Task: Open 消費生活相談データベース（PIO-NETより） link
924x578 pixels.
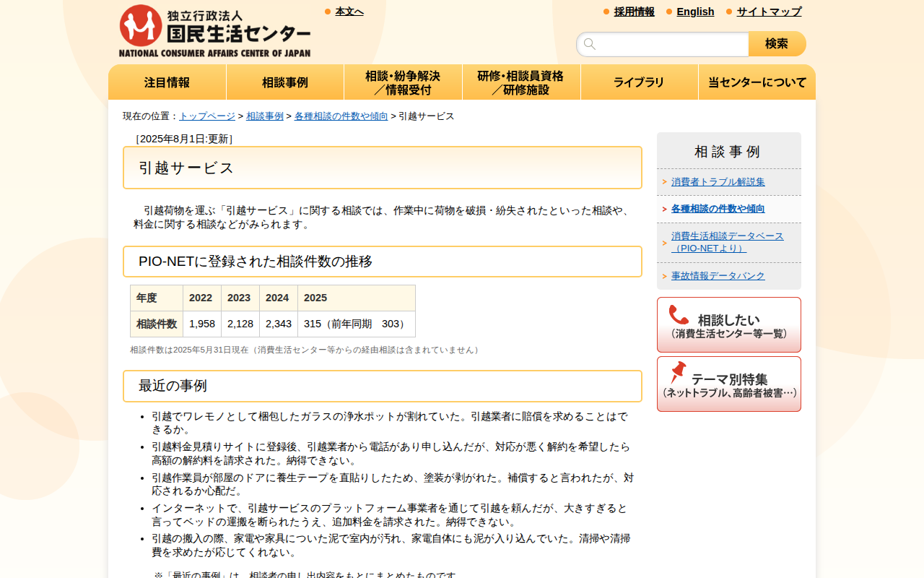Action: pyautogui.click(x=728, y=242)
